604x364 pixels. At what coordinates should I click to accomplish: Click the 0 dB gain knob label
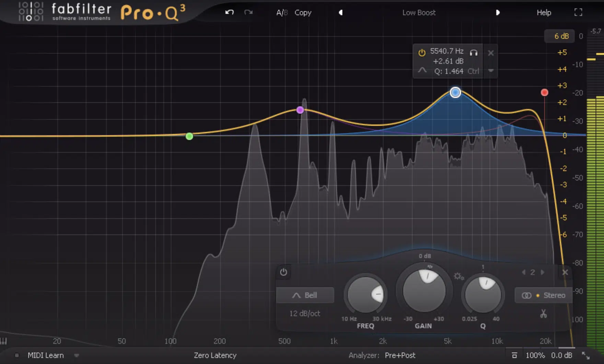425,256
